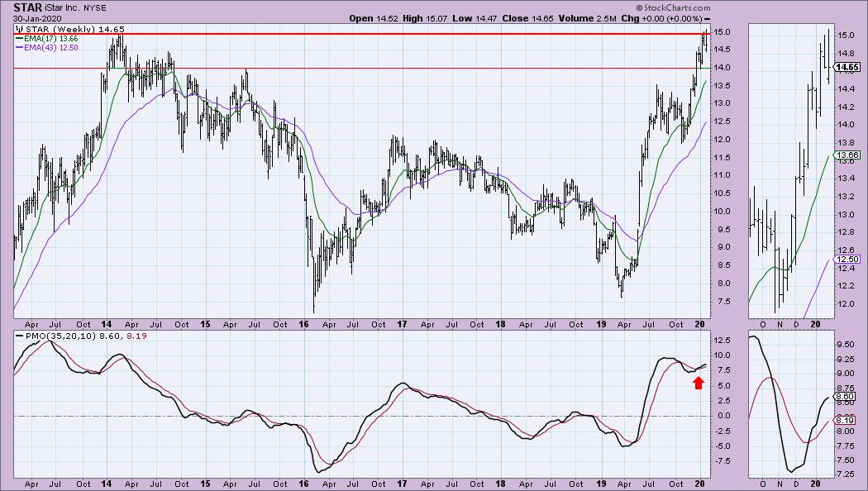Click the STAR (Weekly) 14.65 legend label
Screen dimensions: 868x491
pyautogui.click(x=75, y=29)
